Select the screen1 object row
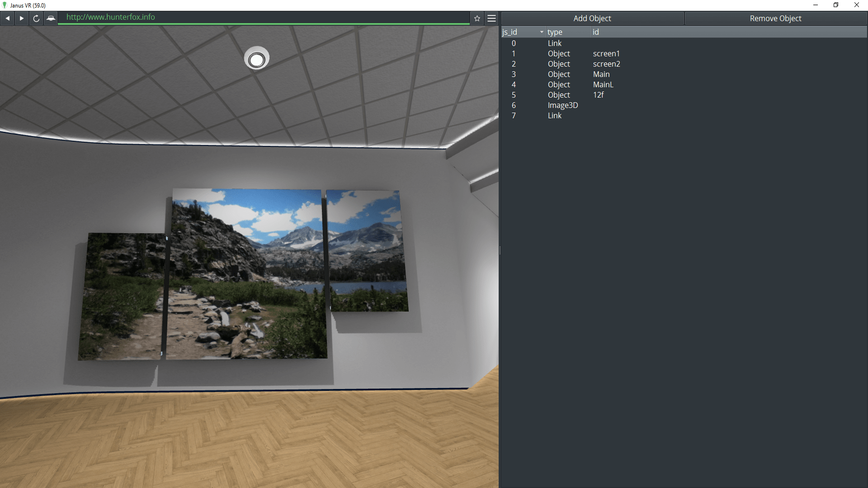This screenshot has width=868, height=488. coord(606,54)
